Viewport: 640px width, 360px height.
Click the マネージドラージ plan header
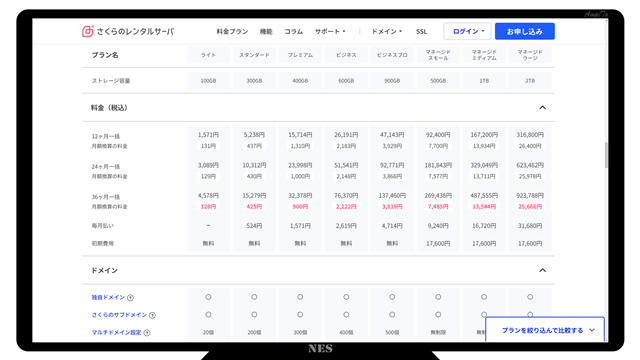pos(530,55)
